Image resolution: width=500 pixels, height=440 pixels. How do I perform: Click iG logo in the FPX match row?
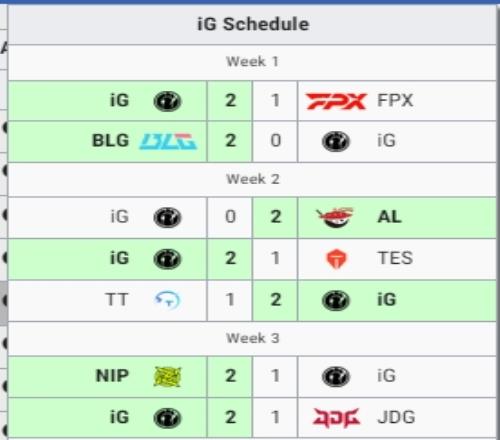pyautogui.click(x=167, y=101)
